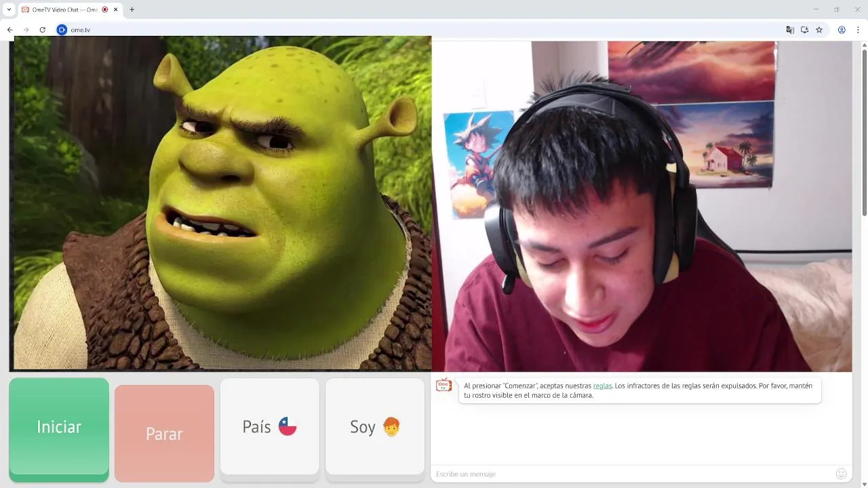The image size is (868, 488).
Task: Click the green Iniciar button
Action: point(59,427)
